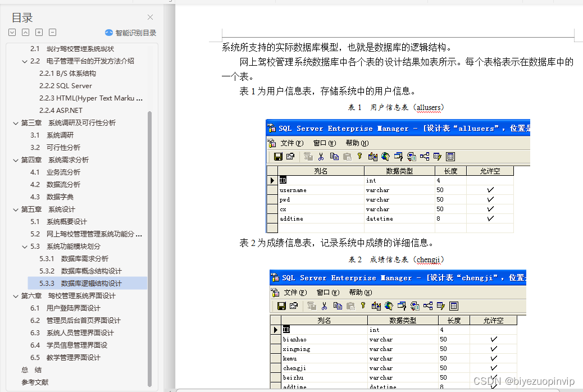This screenshot has height=392, width=583.
Task: Click the collapse-all up-arrow icon under 目录
Action: [26, 33]
